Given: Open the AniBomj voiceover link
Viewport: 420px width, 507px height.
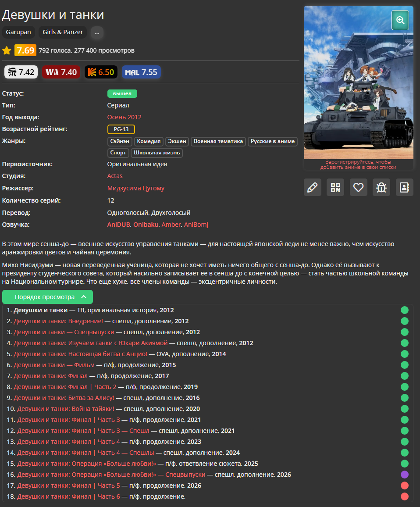Looking at the screenshot, I should (x=196, y=225).
